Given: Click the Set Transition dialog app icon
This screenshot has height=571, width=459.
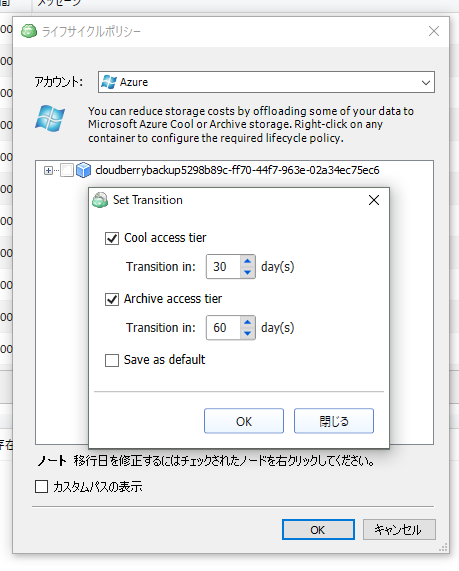Looking at the screenshot, I should [100, 200].
